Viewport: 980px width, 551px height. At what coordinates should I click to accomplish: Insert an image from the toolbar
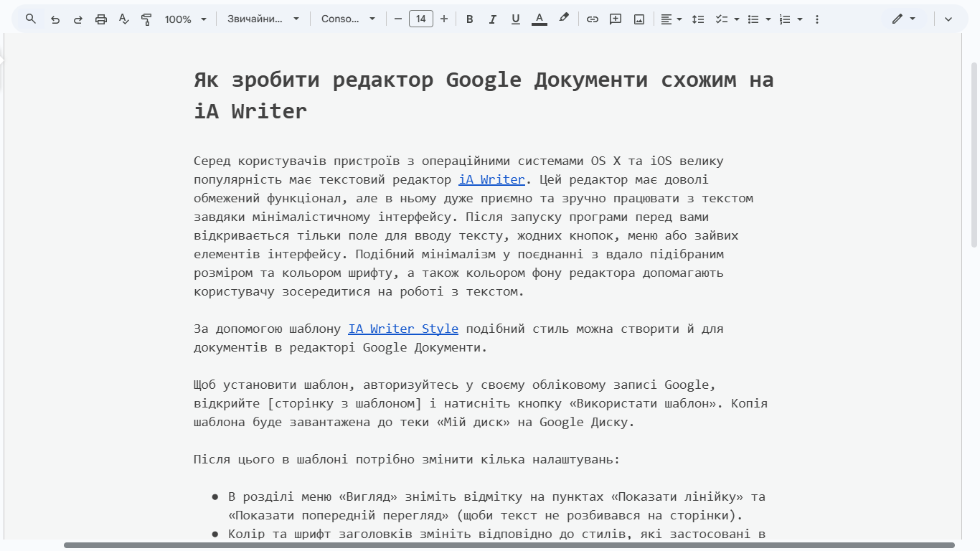pos(639,19)
